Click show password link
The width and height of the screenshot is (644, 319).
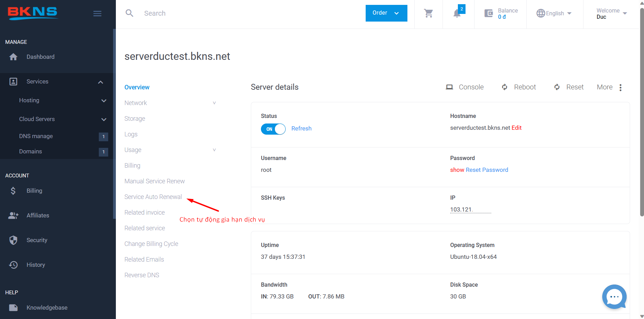(x=457, y=170)
